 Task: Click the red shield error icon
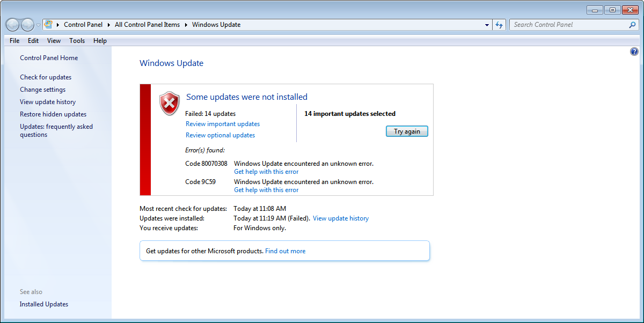170,103
